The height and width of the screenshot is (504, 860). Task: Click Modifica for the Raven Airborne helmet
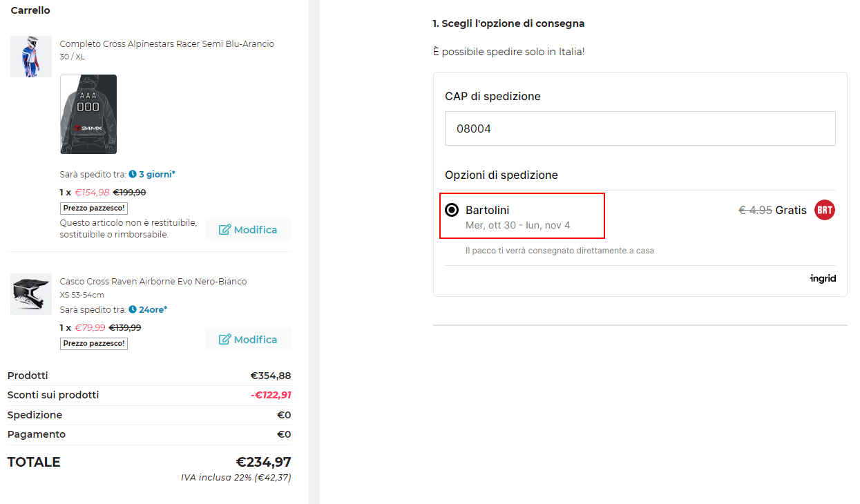point(248,339)
